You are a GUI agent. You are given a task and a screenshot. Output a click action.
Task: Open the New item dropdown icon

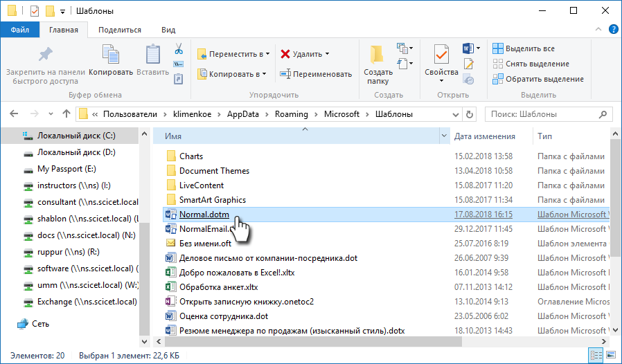click(x=405, y=48)
